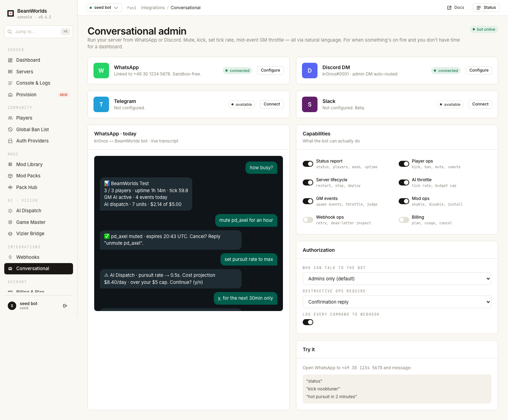Click the BeamWorlds logo icon
The image size is (508, 420).
[11, 14]
